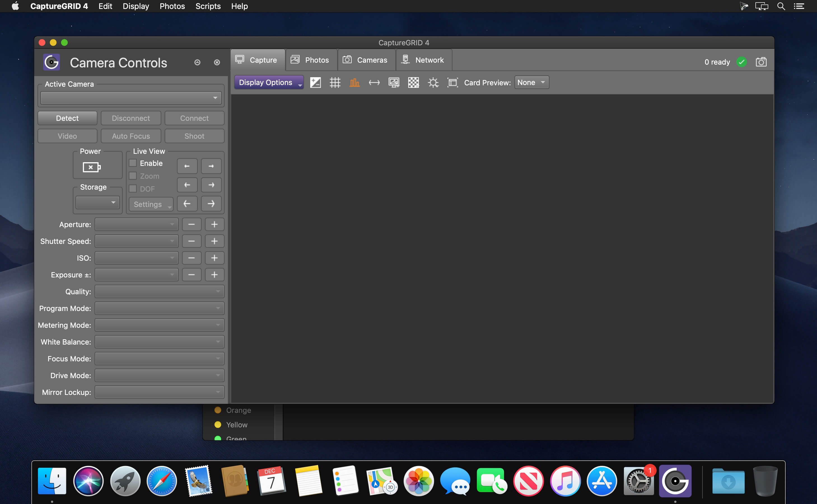The width and height of the screenshot is (817, 504).
Task: Click the sun brightness toolbar icon
Action: (433, 83)
